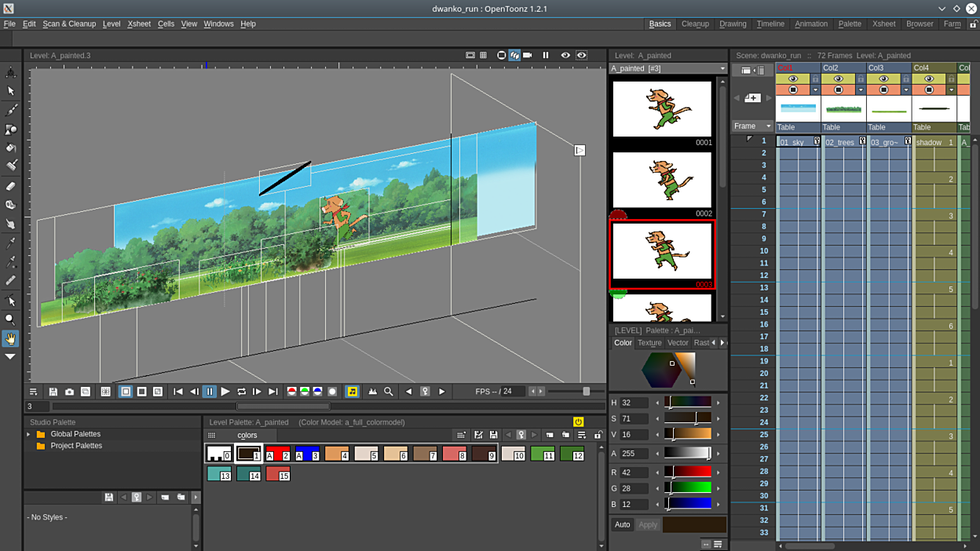Toggle camera stand visibility for Col3
980x551 pixels.
coord(883,90)
